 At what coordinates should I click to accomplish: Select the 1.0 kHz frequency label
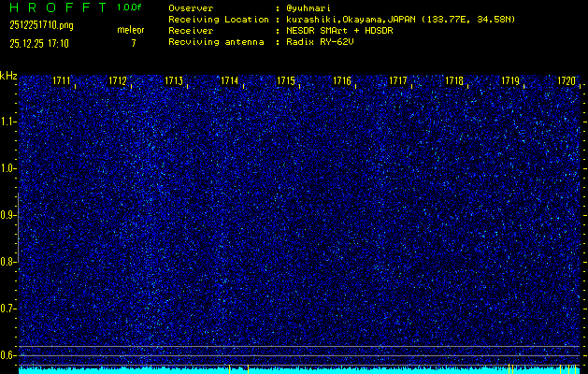[8, 168]
